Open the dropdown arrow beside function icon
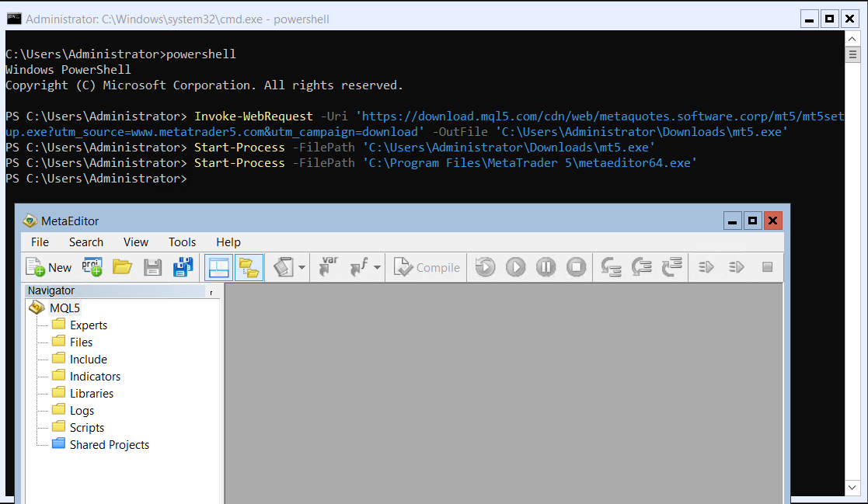 pyautogui.click(x=377, y=267)
